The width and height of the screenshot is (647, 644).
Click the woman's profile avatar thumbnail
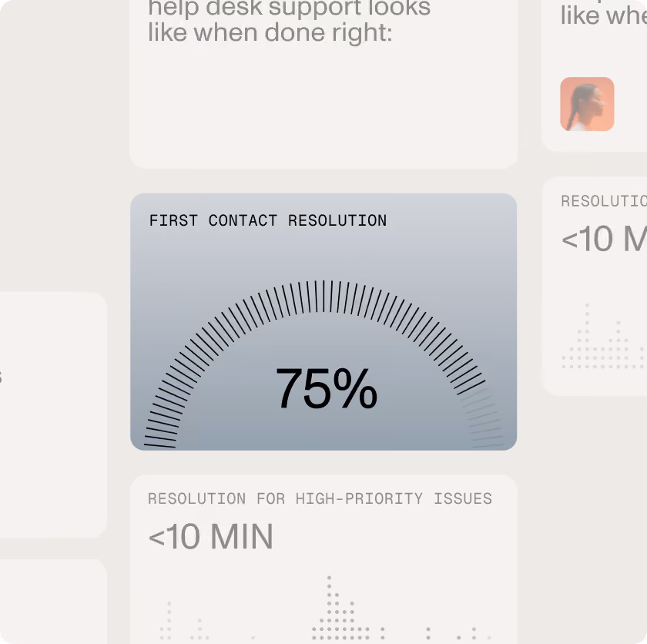pyautogui.click(x=587, y=104)
